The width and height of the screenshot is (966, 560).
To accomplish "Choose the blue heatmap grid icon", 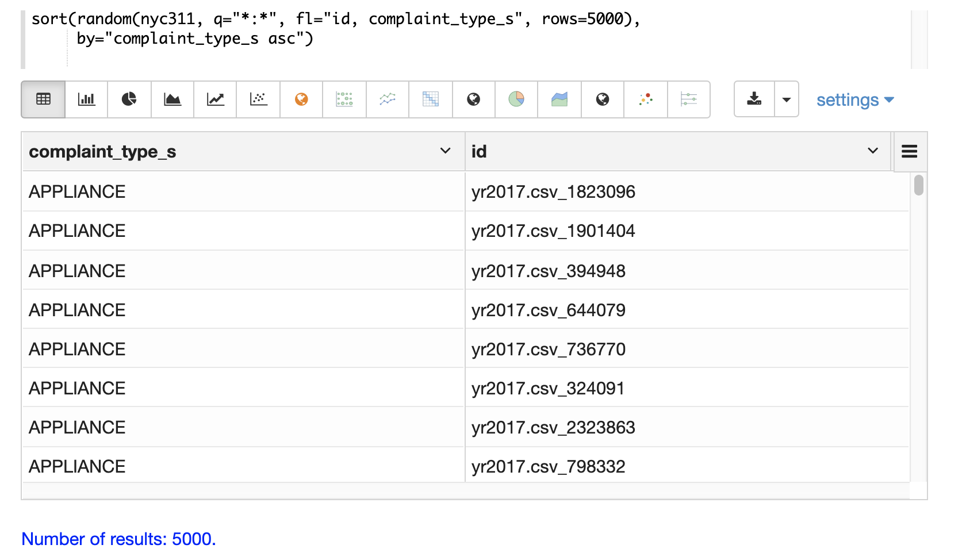I will (430, 99).
